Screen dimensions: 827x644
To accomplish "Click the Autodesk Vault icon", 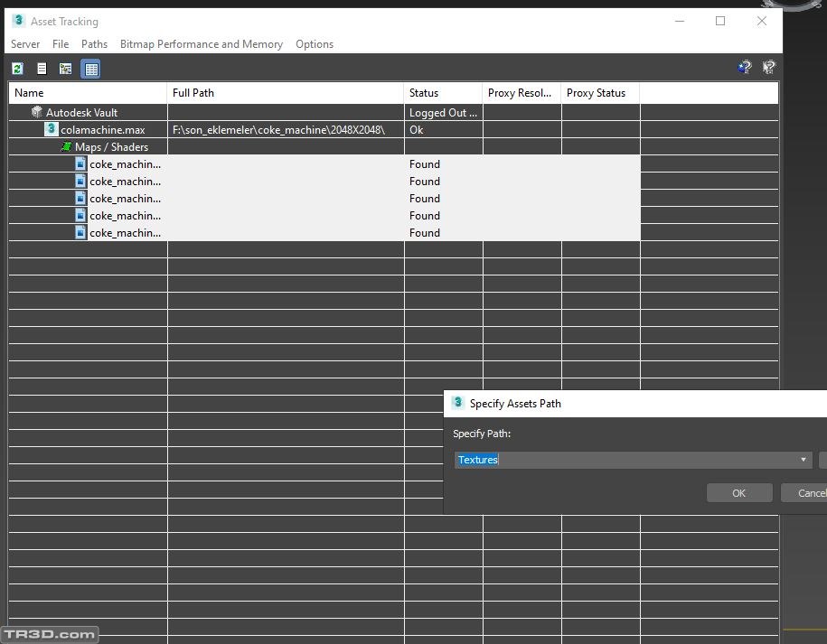I will pyautogui.click(x=37, y=113).
